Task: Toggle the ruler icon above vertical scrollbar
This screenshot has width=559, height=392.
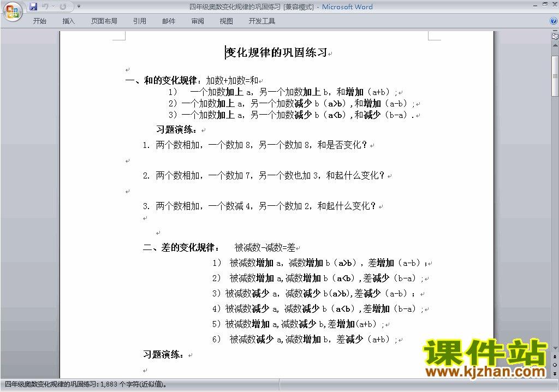Action: pyautogui.click(x=555, y=36)
